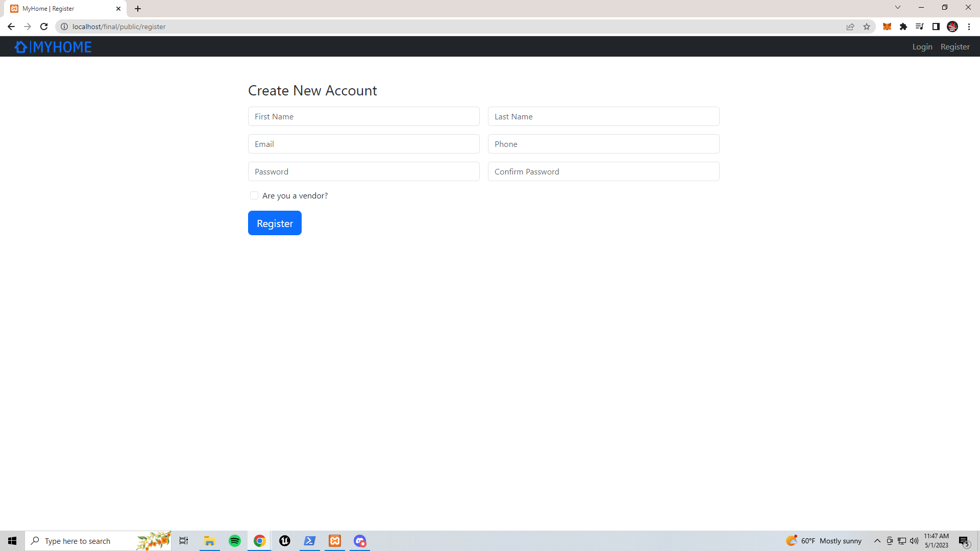Open the MetaMask fox extension
Viewport: 980px width, 551px height.
[x=887, y=27]
